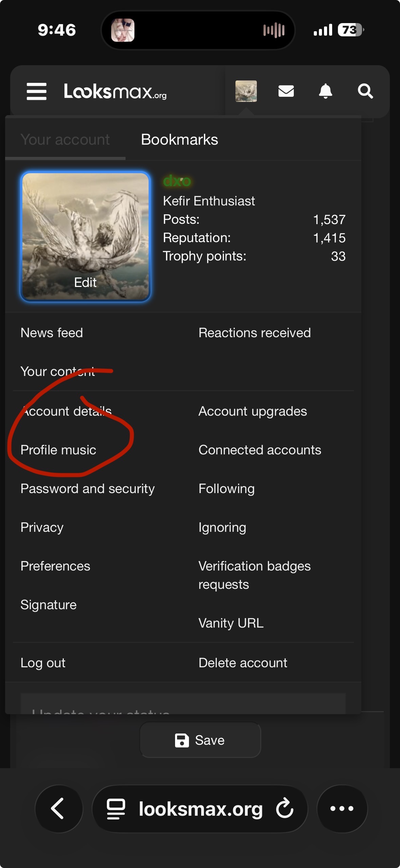Open the hamburger navigation menu

pos(37,91)
